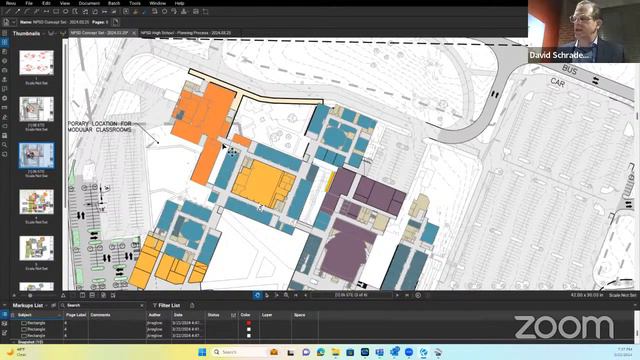
Task: Select the Ellipse markup tool
Action: [x=66, y=12]
